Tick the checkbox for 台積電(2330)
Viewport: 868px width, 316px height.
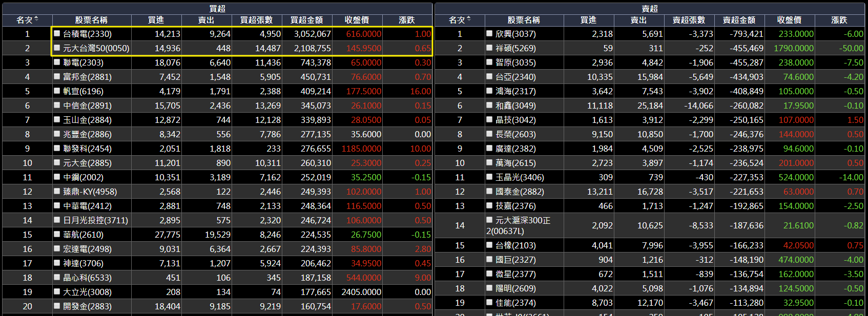point(57,33)
